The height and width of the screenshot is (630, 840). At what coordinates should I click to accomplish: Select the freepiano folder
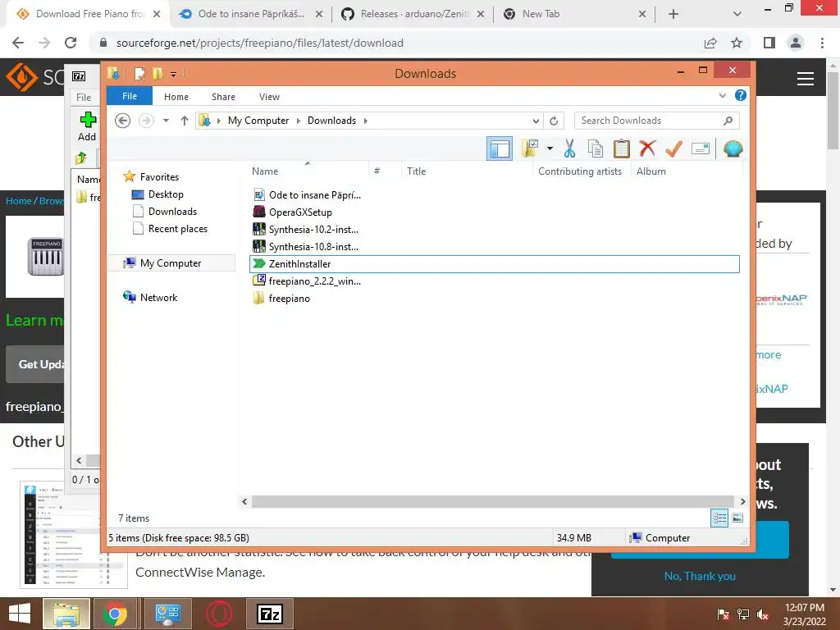[290, 298]
